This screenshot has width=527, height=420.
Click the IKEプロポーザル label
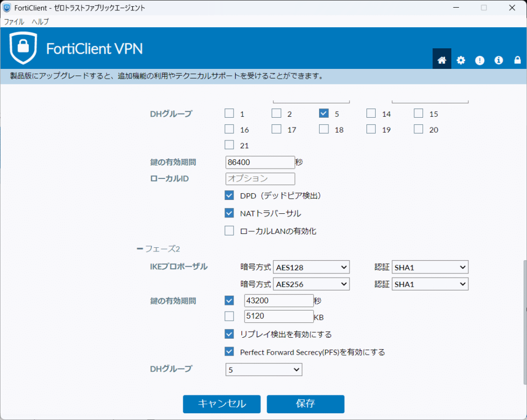click(x=179, y=267)
